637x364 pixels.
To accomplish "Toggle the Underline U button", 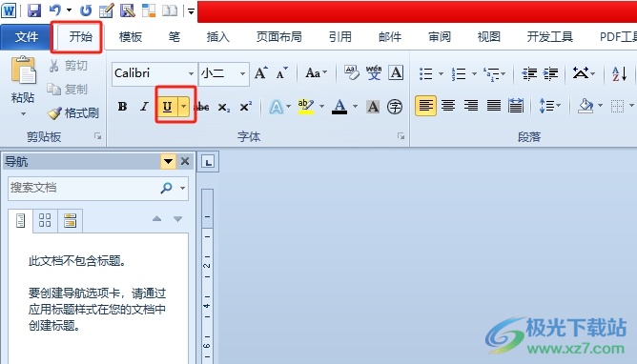I will 167,107.
